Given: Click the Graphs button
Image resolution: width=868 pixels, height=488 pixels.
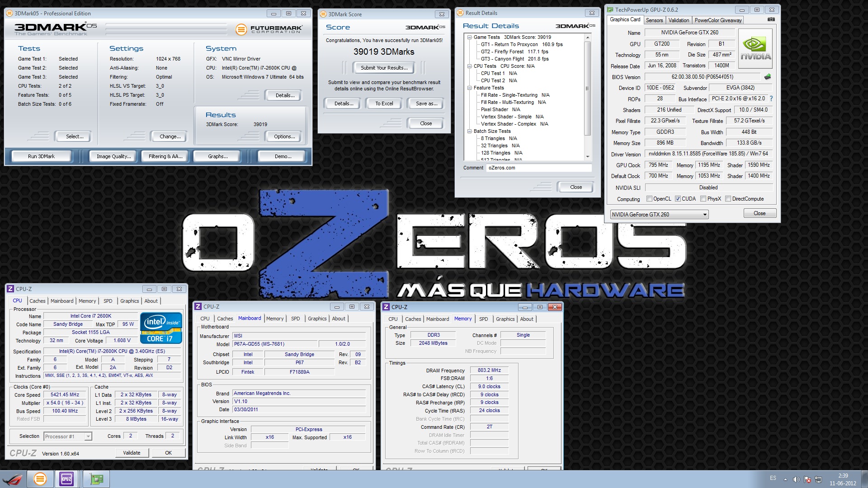Looking at the screenshot, I should click(x=218, y=156).
